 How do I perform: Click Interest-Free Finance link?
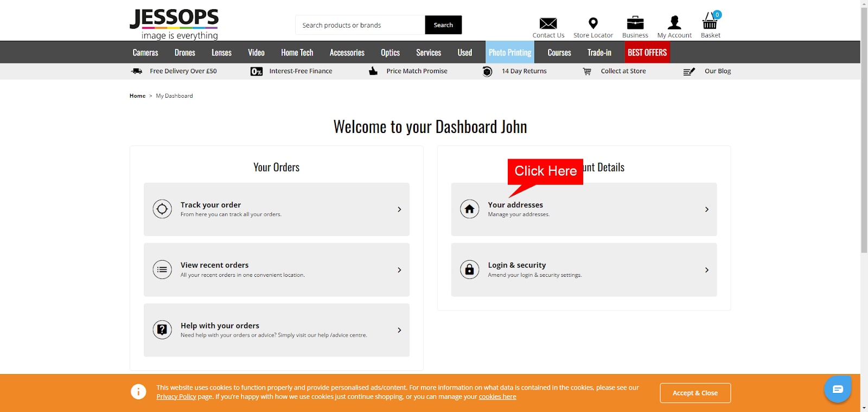click(x=301, y=71)
